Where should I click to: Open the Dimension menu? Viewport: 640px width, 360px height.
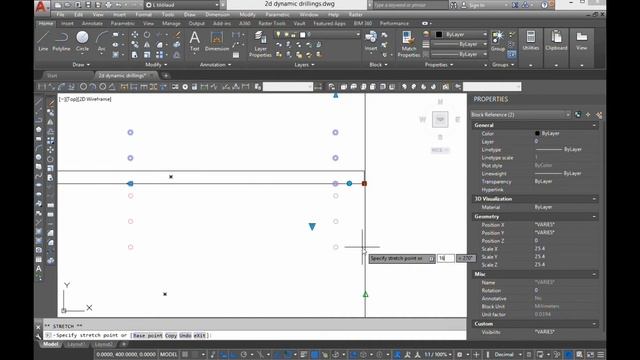click(x=217, y=14)
